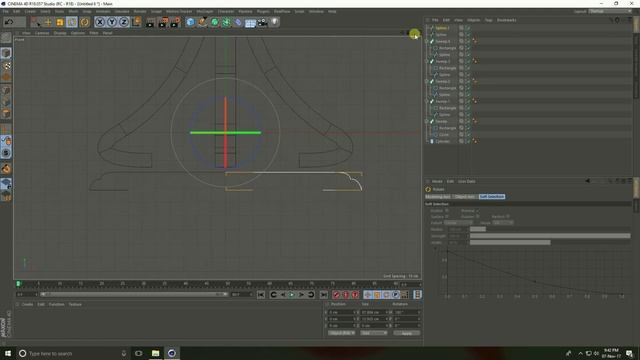Viewport: 640px width, 360px height.
Task: Click the Undo arrow icon
Action: coord(9,22)
